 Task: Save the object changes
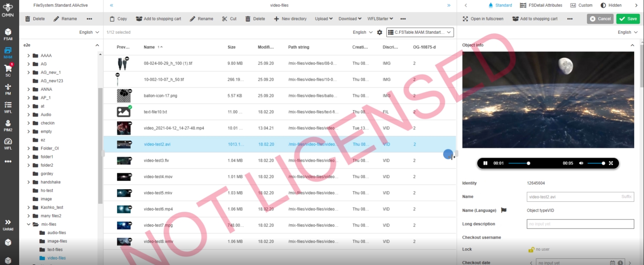click(628, 19)
